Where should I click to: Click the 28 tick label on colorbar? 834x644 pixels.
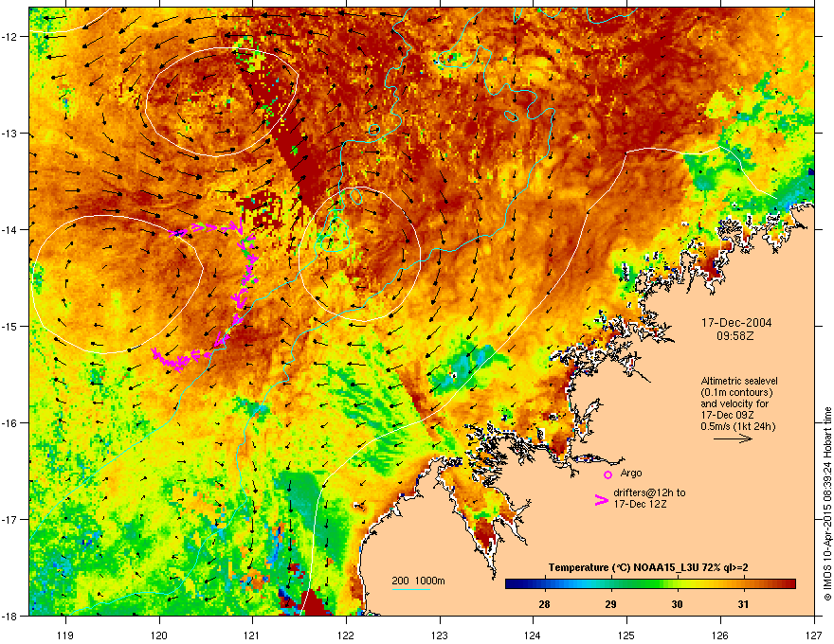(x=544, y=604)
